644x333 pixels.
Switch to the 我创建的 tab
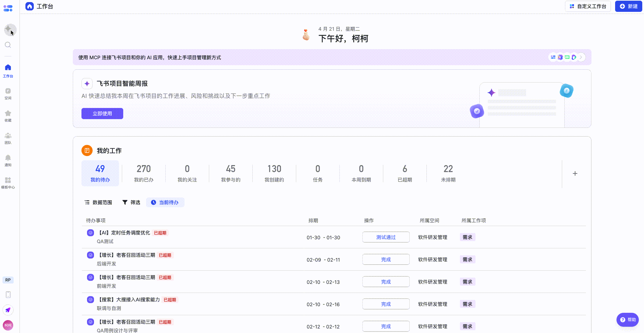[274, 173]
